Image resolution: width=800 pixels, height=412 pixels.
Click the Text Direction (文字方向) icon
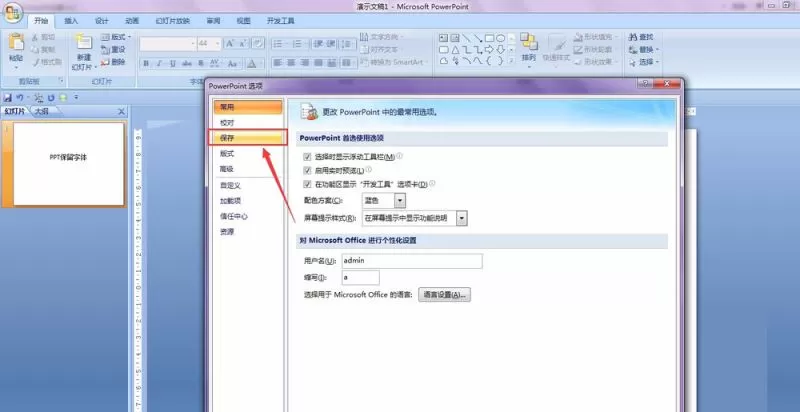click(x=364, y=37)
